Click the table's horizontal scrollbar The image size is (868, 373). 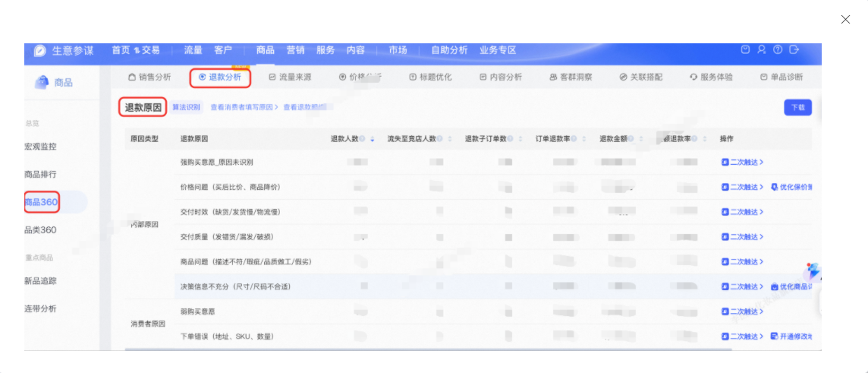click(x=429, y=349)
